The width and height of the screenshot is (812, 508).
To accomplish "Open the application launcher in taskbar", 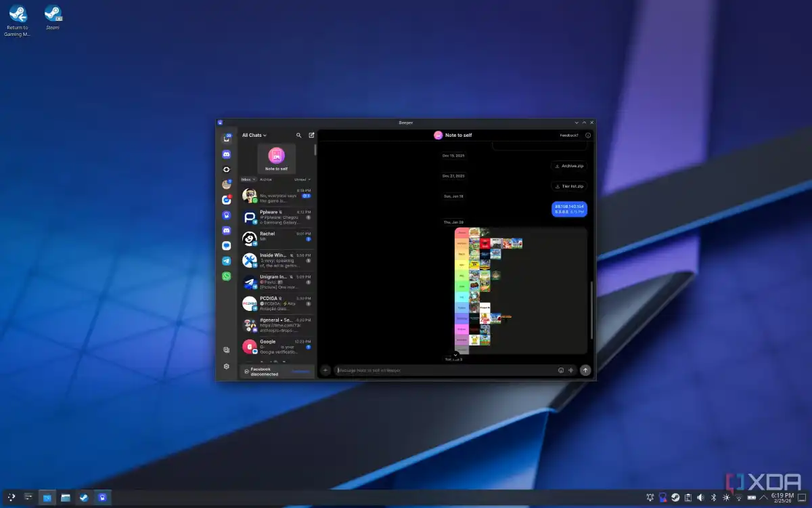I will click(x=12, y=498).
